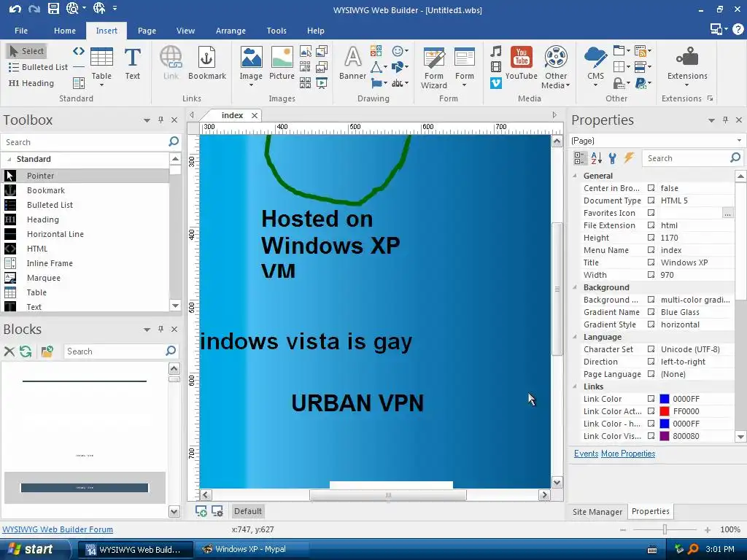Insert a Vimeo video

pyautogui.click(x=496, y=83)
